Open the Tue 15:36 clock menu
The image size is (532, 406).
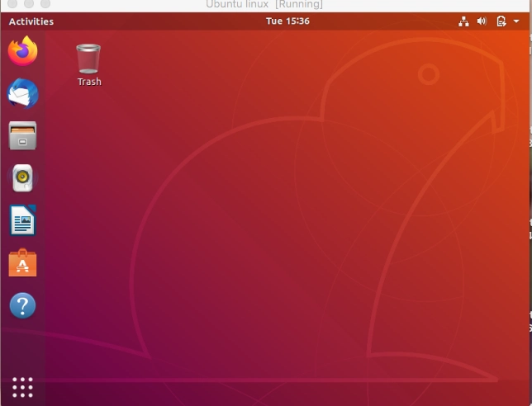point(287,21)
